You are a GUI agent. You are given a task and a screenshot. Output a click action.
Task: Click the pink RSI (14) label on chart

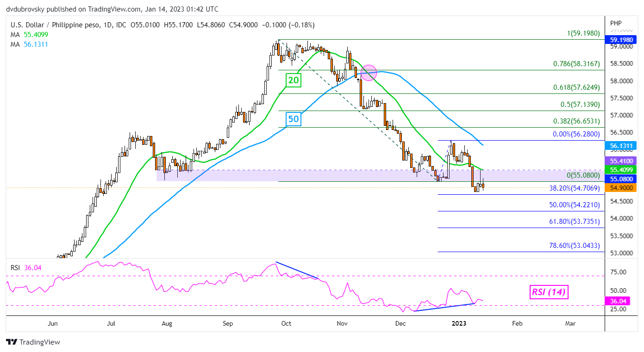549,292
